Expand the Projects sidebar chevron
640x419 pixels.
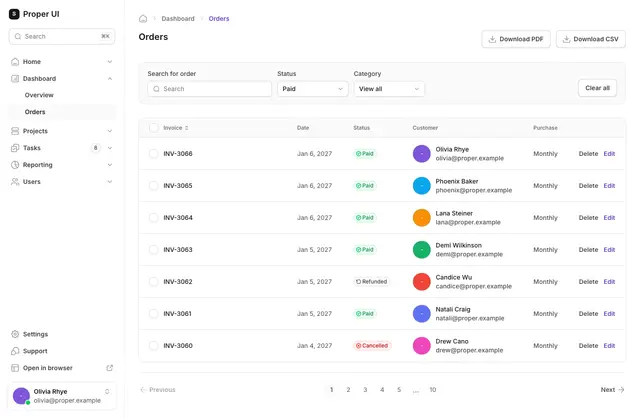tap(110, 131)
